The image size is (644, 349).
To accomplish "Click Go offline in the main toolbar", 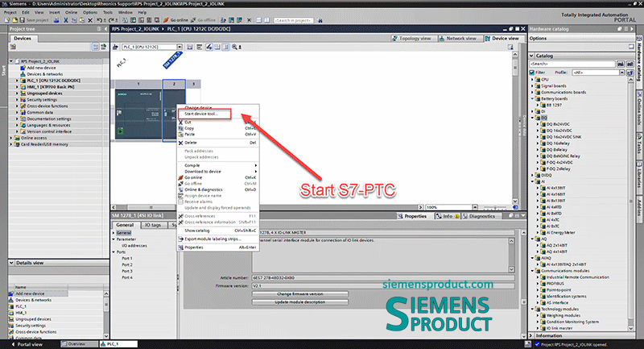I will pyautogui.click(x=203, y=19).
